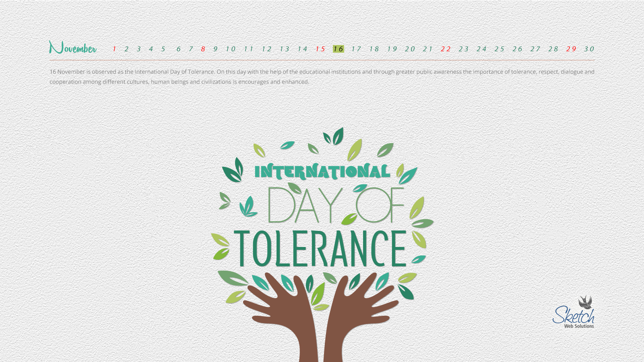The height and width of the screenshot is (362, 644).
Task: Choose date 26 in the calendar row
Action: [x=518, y=49]
